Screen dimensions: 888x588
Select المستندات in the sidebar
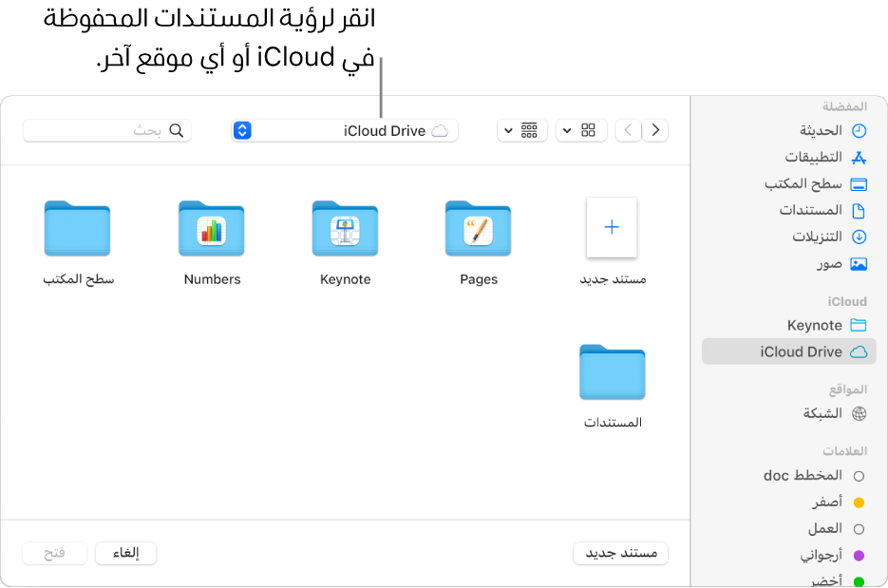click(789, 210)
